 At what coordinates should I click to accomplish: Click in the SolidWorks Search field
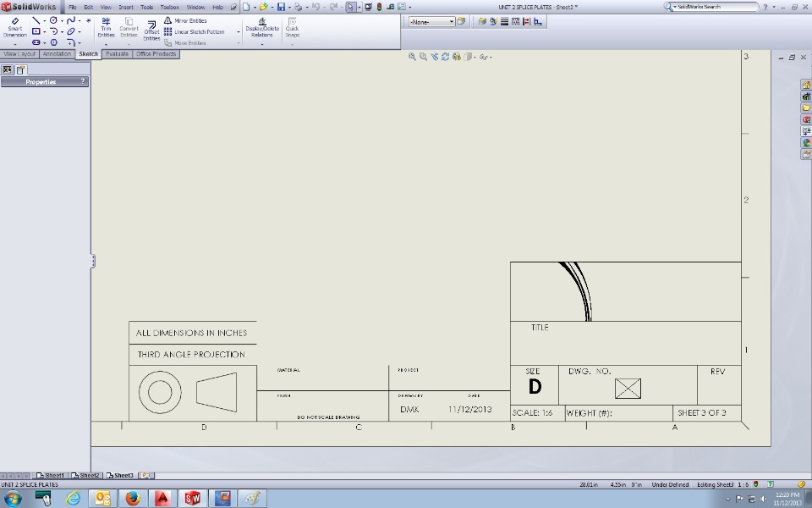coord(716,7)
